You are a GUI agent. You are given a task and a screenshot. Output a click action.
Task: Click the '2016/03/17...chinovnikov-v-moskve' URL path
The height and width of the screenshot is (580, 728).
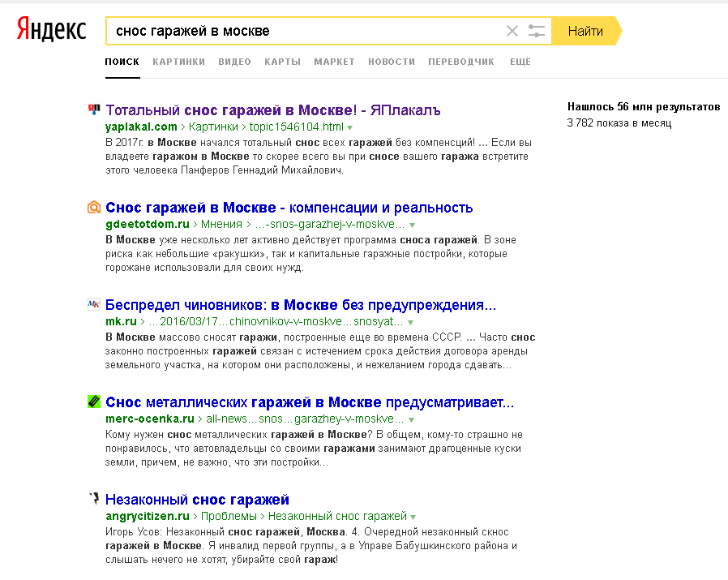[x=276, y=321]
